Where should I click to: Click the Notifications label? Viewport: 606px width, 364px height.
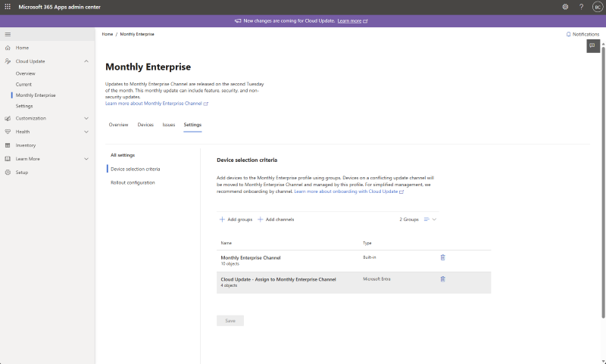586,34
